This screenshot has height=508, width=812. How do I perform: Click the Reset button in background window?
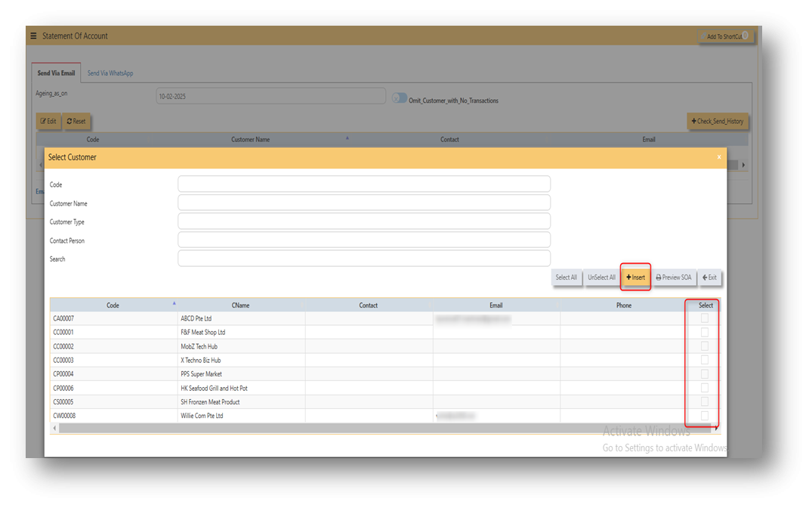tap(76, 121)
